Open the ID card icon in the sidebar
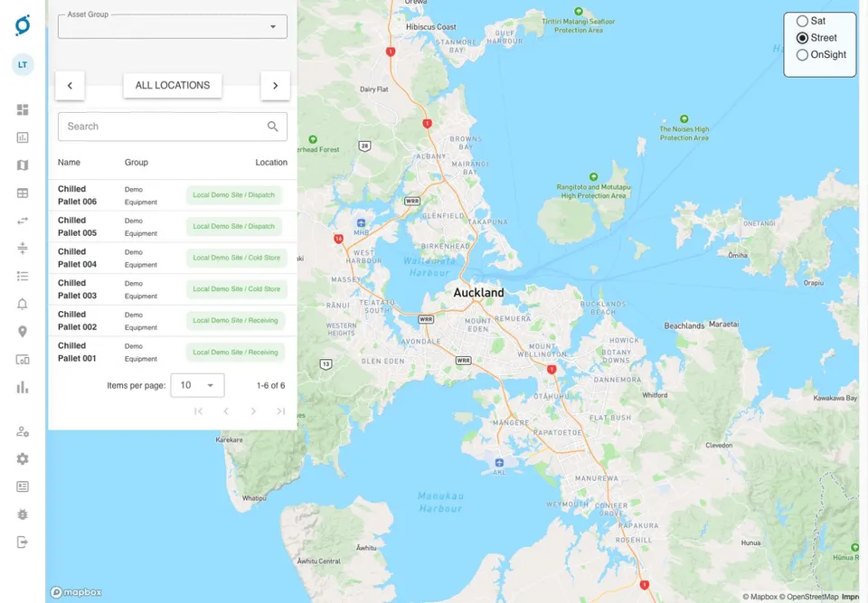The height and width of the screenshot is (603, 868). (x=23, y=486)
